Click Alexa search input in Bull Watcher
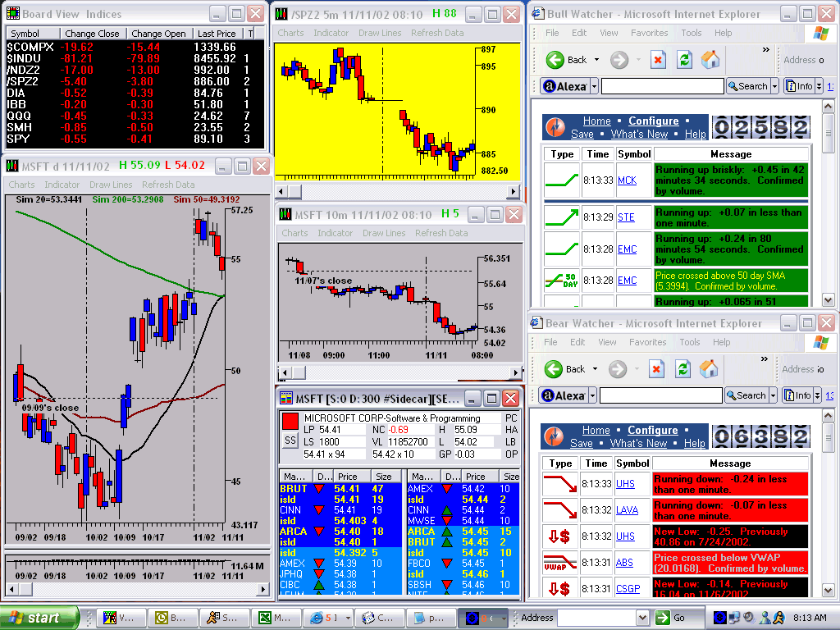The image size is (840, 630). point(662,86)
